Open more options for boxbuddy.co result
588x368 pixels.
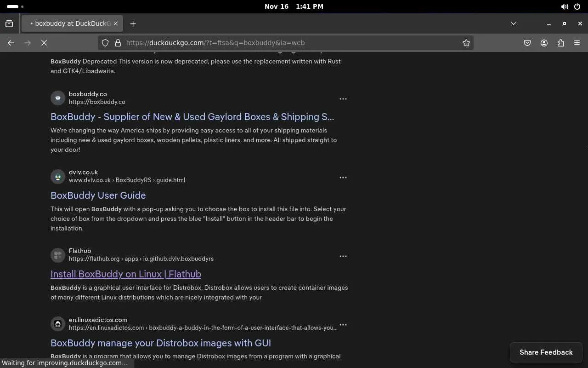(x=343, y=99)
